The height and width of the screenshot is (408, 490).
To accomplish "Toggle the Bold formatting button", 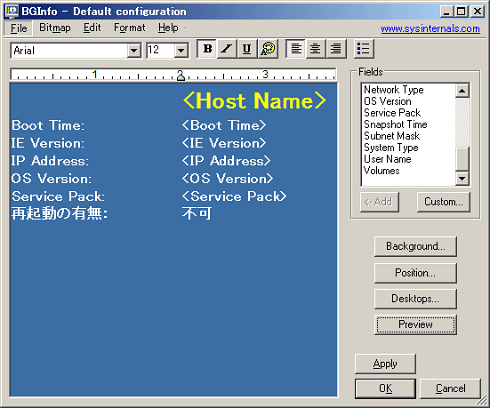I will (x=207, y=49).
